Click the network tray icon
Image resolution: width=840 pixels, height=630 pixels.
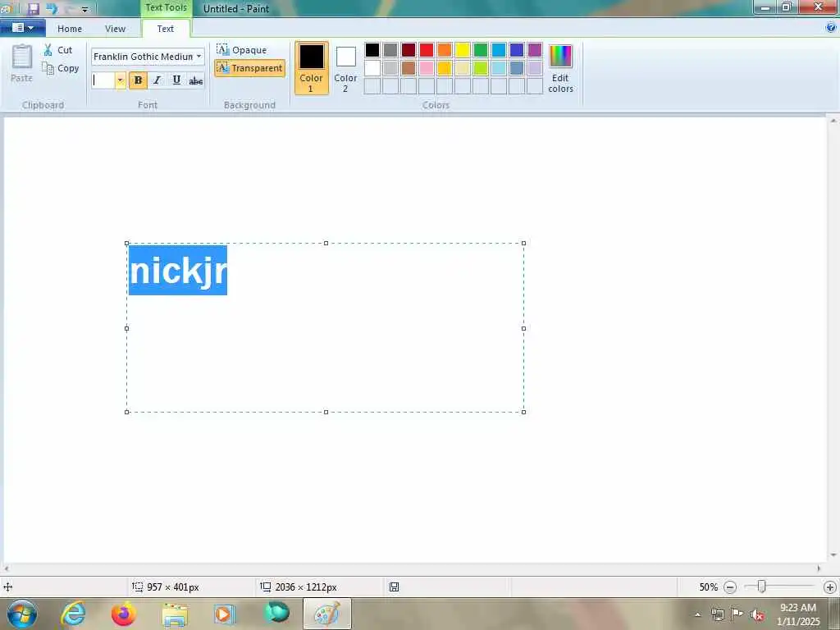[x=718, y=615]
